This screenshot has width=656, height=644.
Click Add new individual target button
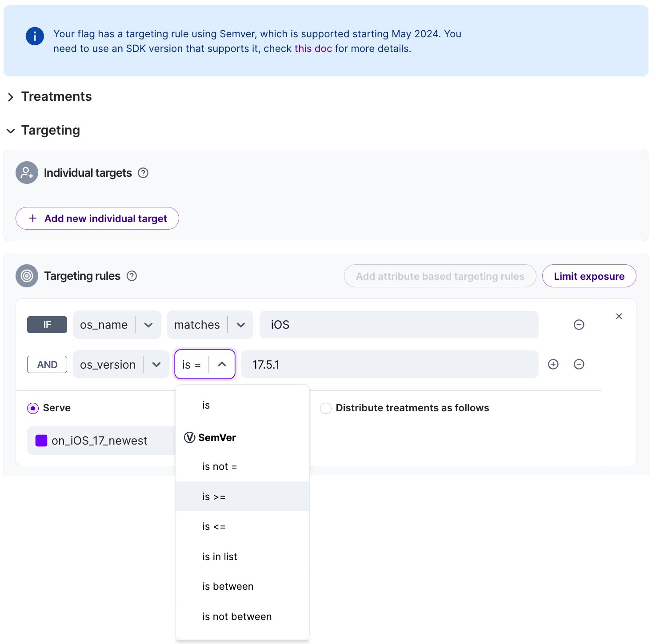(97, 219)
